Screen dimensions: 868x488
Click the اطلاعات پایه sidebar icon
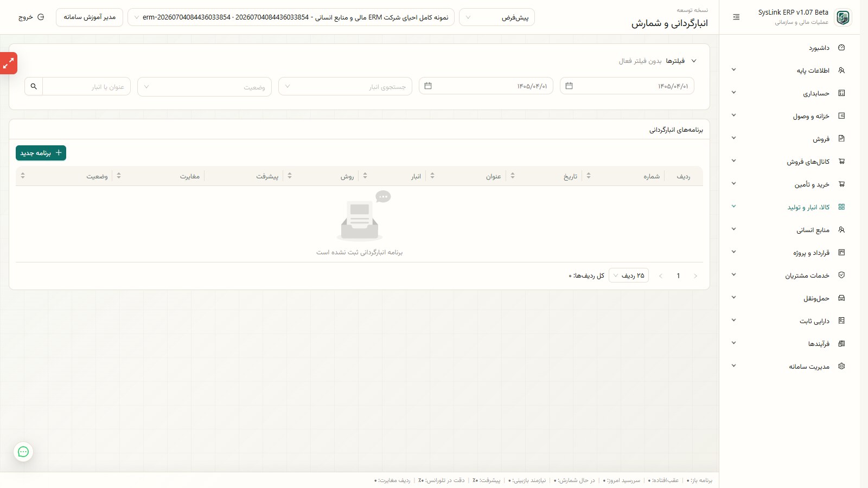[841, 70]
